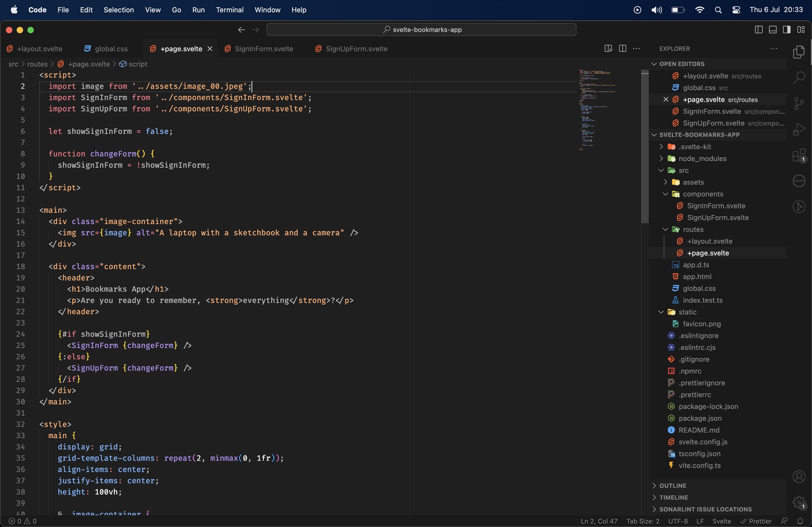The image size is (812, 527).
Task: Open the Extensions view icon
Action: coord(799,156)
